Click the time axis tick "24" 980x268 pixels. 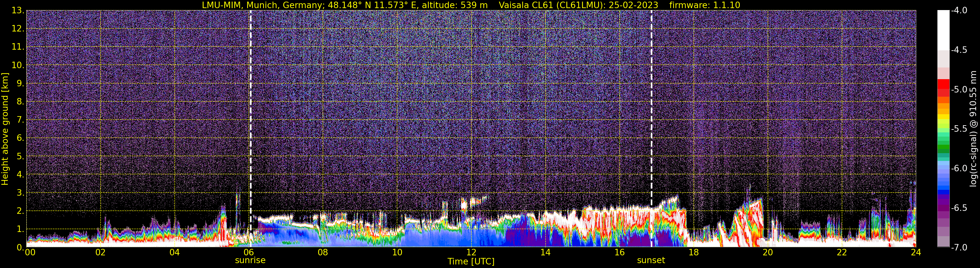[x=916, y=252]
